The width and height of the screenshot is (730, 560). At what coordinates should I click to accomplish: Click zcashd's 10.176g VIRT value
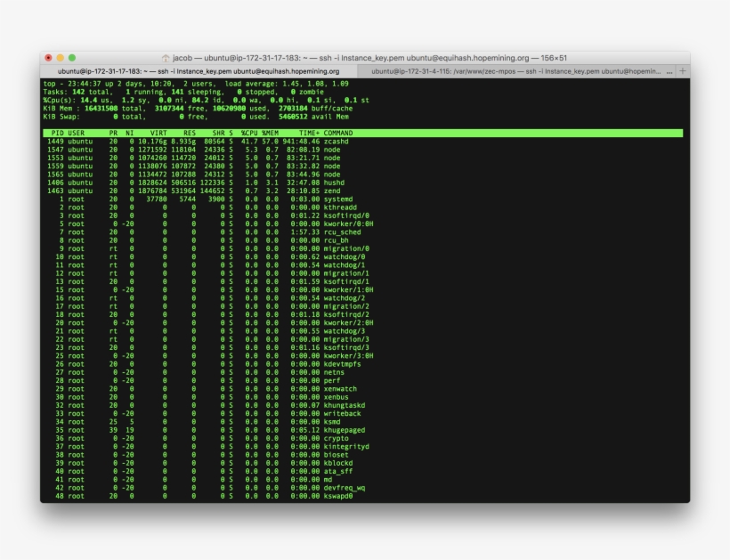click(x=152, y=142)
